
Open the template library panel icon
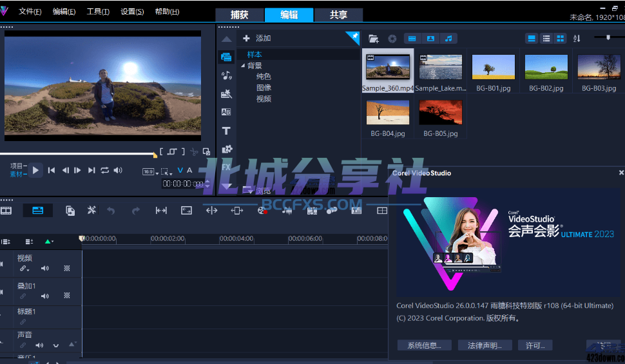226,93
